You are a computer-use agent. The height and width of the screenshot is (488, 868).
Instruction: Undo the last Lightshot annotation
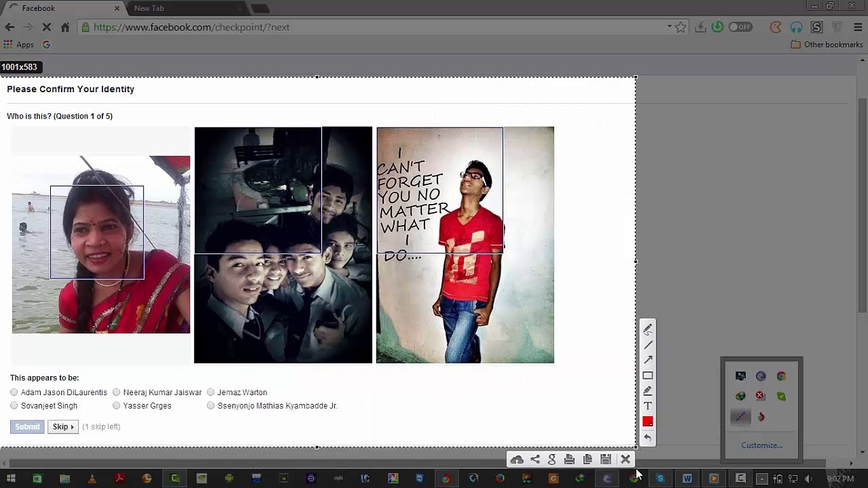[x=648, y=437]
